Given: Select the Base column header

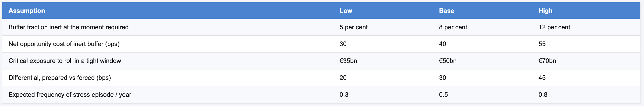Looking at the screenshot, I should coord(447,11).
